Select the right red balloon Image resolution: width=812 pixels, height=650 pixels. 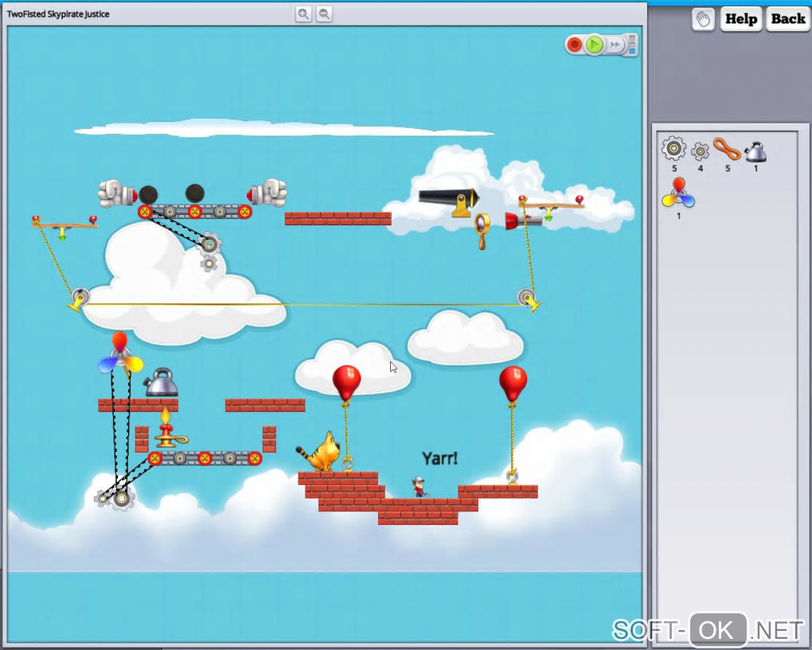(513, 384)
